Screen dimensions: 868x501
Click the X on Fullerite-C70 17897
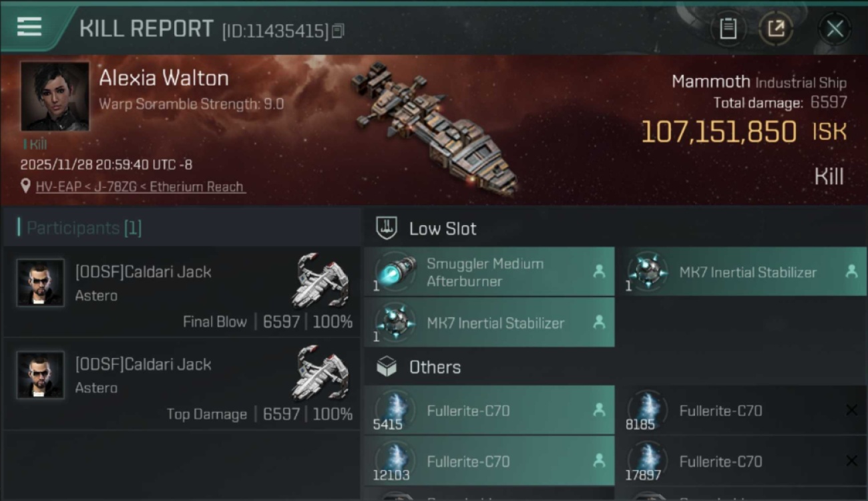coord(851,461)
